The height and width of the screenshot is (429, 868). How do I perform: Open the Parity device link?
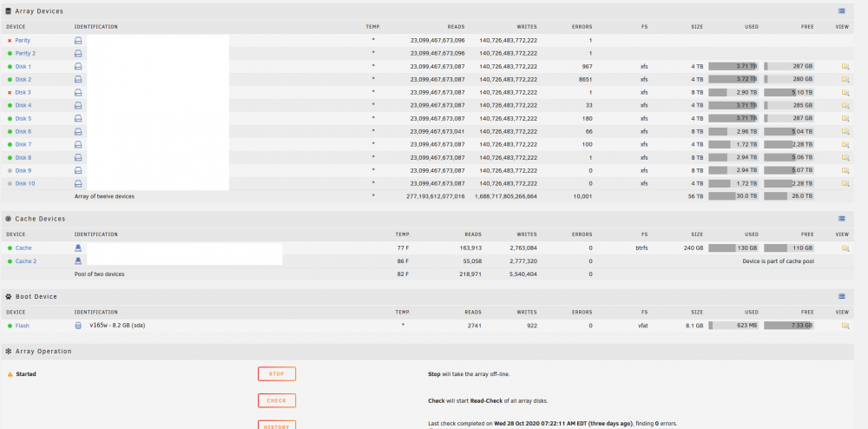[23, 41]
